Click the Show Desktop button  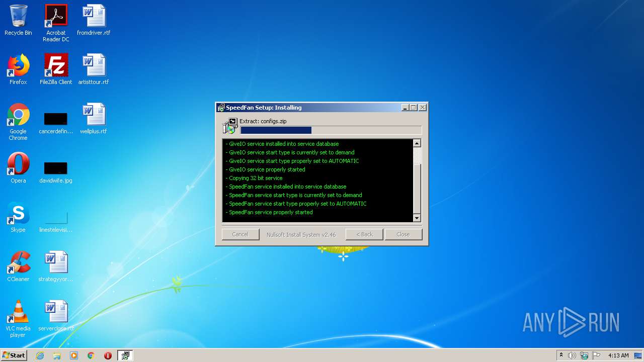[638, 355]
